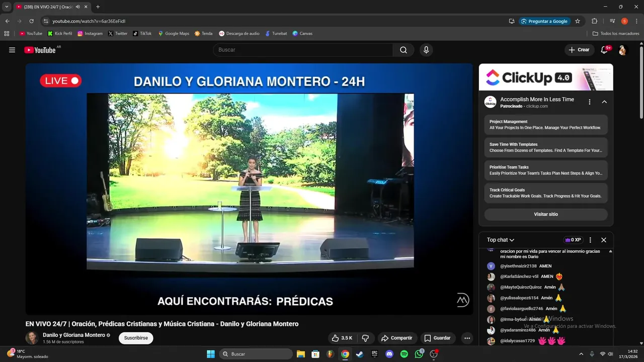The width and height of the screenshot is (644, 362).
Task: Open Spotify from the taskbar
Action: [x=404, y=354]
